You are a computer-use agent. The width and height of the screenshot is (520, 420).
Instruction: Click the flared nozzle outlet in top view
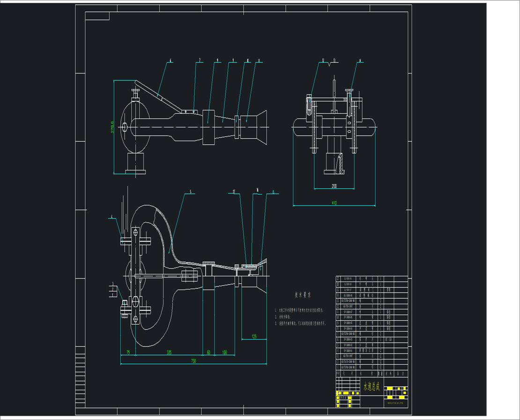[260, 125]
